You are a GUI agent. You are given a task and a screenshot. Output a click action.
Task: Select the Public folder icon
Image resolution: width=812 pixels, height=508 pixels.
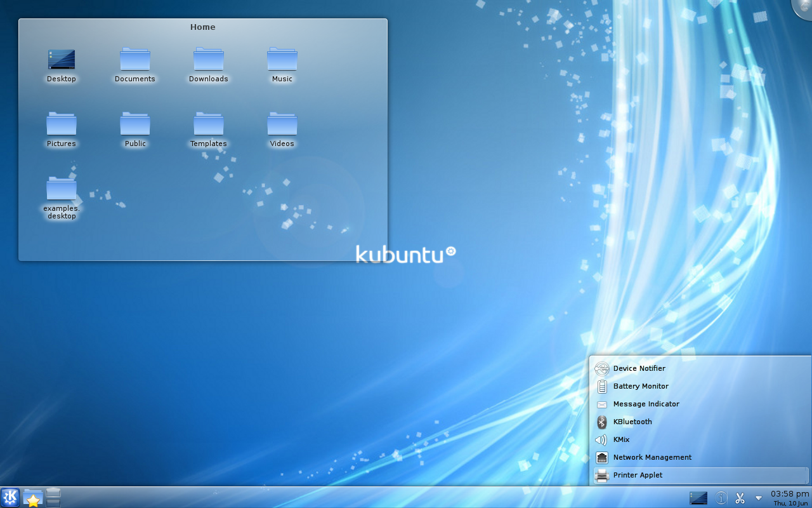(135, 124)
